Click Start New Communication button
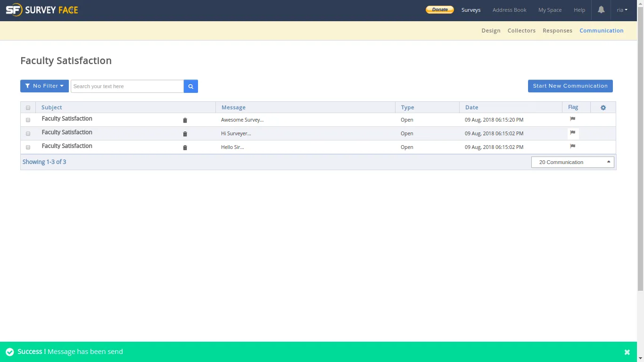This screenshot has width=644, height=362. [x=570, y=86]
